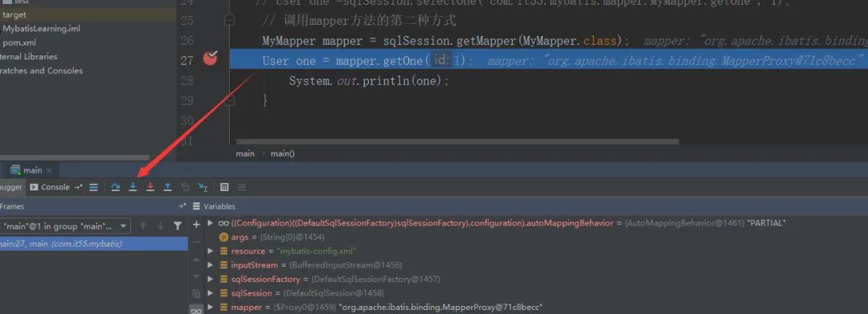Click the Run to Cursor icon
This screenshot has height=314, width=868.
tap(203, 187)
